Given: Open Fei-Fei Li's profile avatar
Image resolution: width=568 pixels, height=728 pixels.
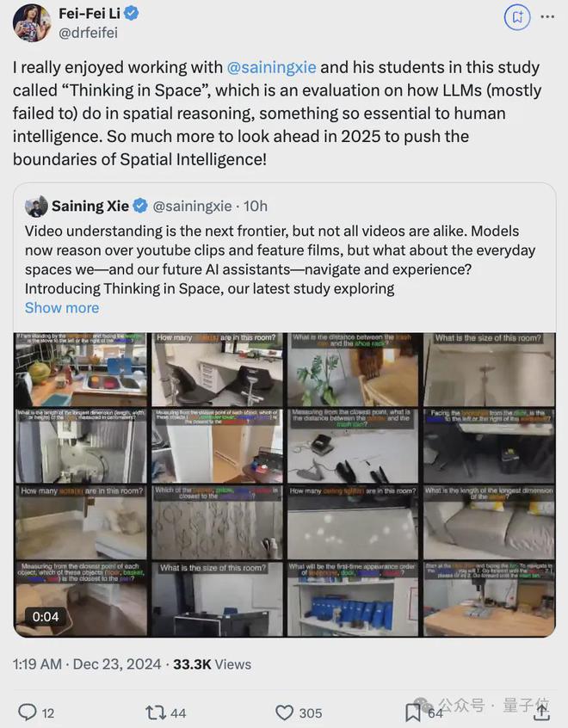Looking at the screenshot, I should [x=32, y=22].
